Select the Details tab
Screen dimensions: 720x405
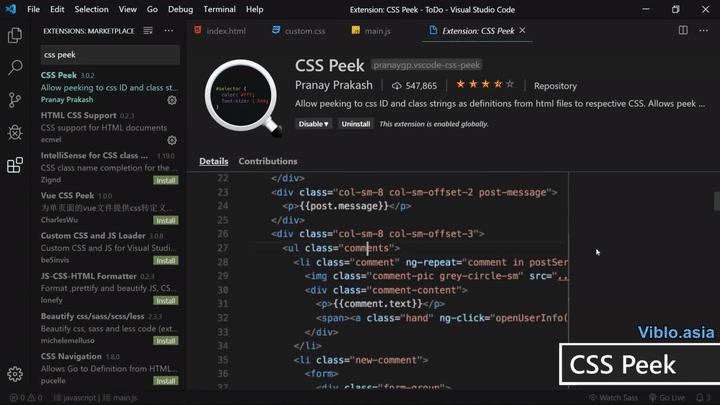[214, 161]
